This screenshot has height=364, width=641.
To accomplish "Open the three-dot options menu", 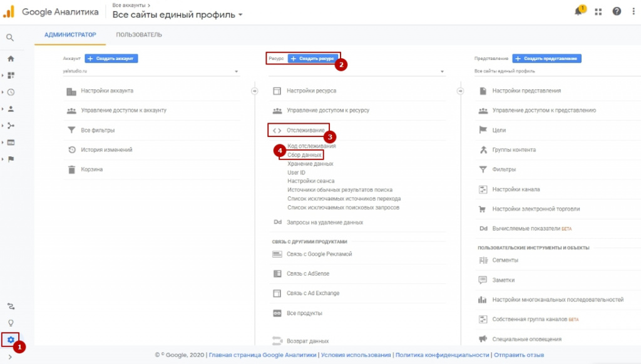I will click(633, 11).
